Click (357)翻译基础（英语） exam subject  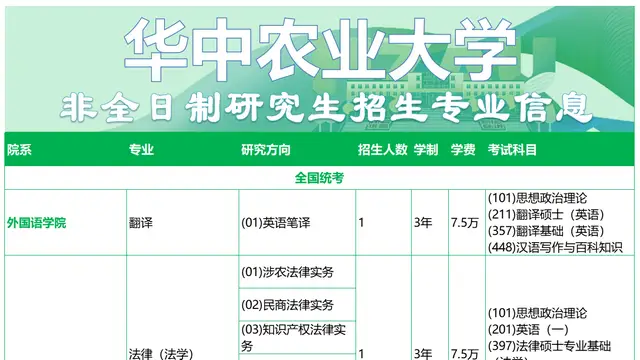546,231
